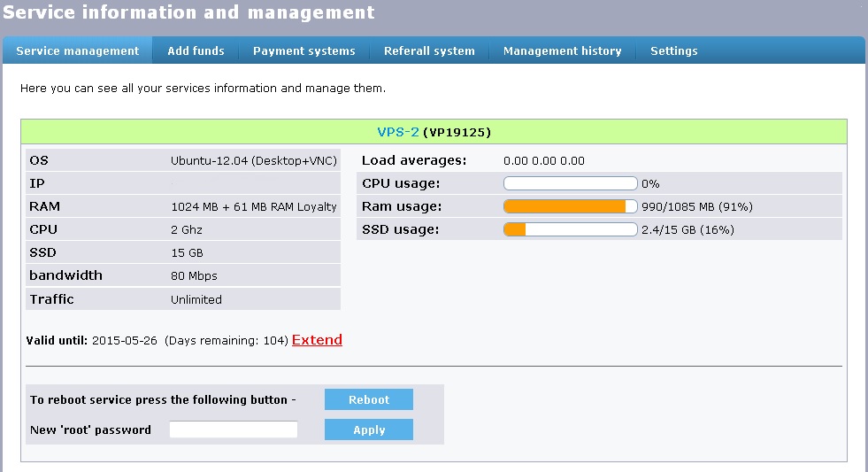Click the CPU usage progress bar
Viewport: 868px width, 472px height.
570,183
